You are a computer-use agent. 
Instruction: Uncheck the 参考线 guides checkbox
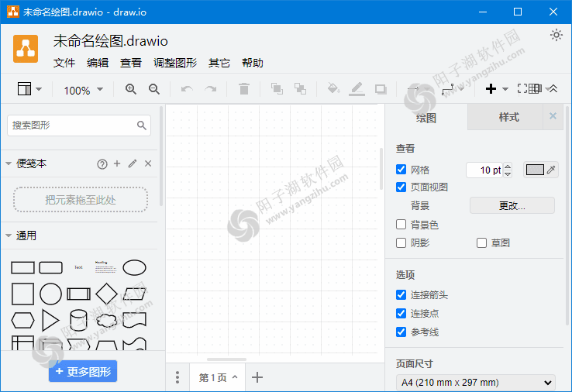pyautogui.click(x=401, y=332)
